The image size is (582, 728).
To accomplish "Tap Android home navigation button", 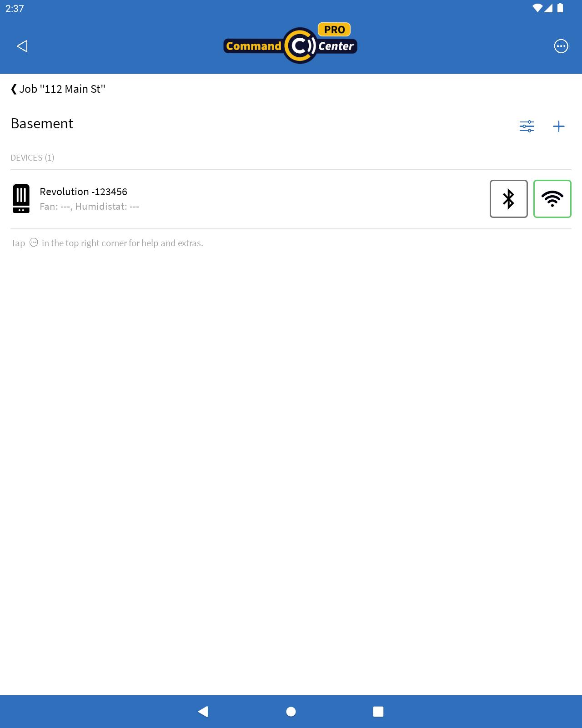I will click(x=291, y=712).
